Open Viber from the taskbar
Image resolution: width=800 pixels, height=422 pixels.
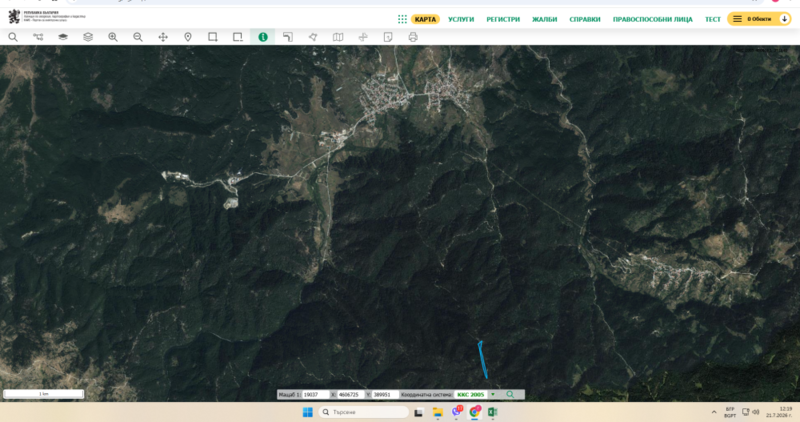(x=456, y=412)
